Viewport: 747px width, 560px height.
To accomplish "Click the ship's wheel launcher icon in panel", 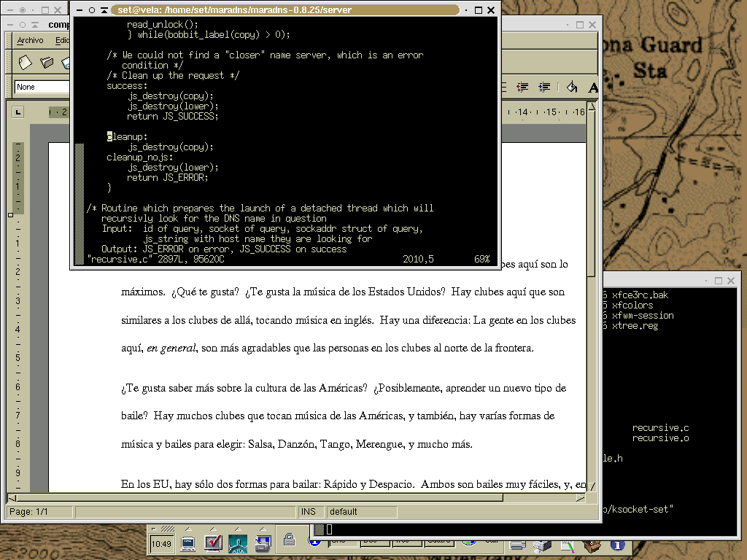I will point(238,543).
